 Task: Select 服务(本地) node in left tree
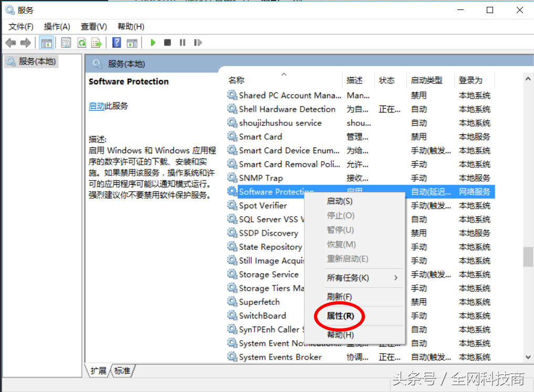point(32,61)
